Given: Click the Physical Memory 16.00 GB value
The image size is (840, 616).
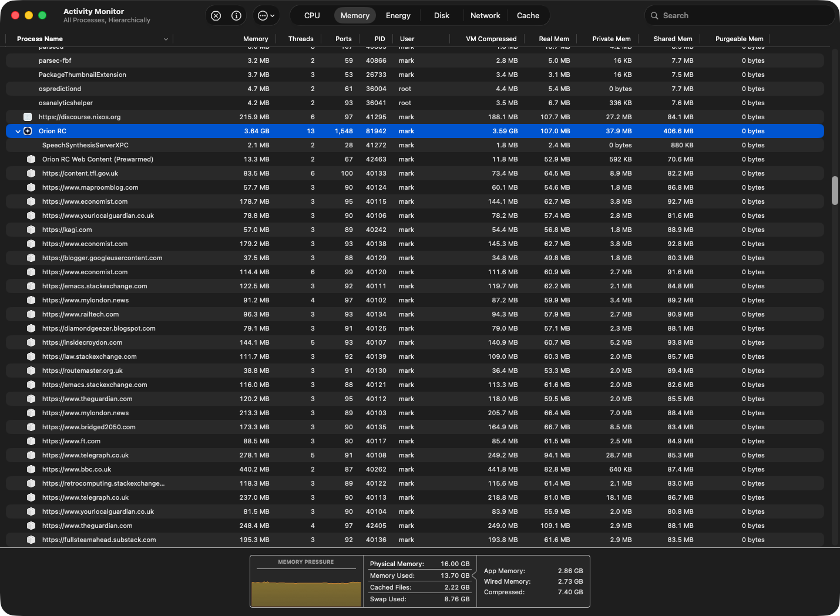Looking at the screenshot, I should (455, 564).
